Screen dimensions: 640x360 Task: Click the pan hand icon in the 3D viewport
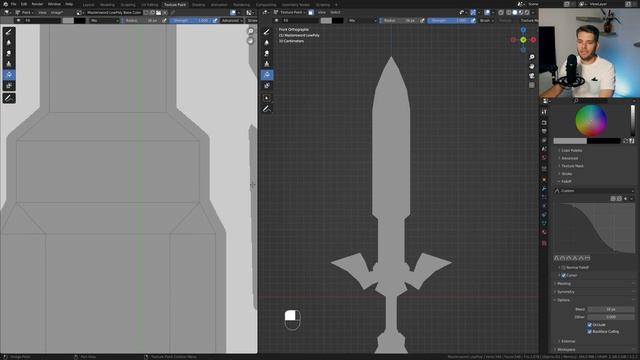pos(531,66)
